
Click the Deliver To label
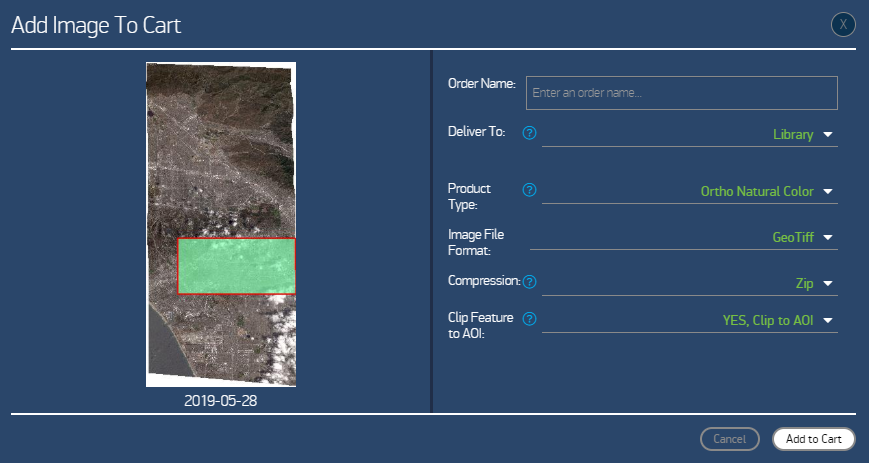point(476,132)
